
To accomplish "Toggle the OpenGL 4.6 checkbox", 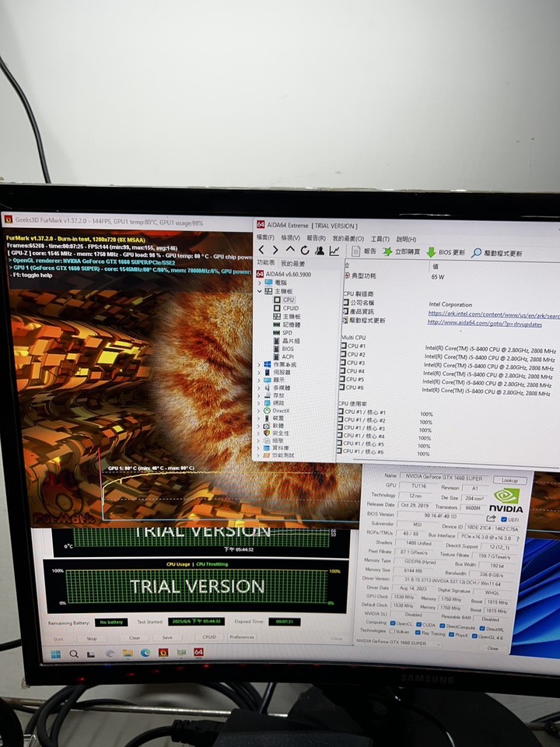I will pyautogui.click(x=474, y=636).
